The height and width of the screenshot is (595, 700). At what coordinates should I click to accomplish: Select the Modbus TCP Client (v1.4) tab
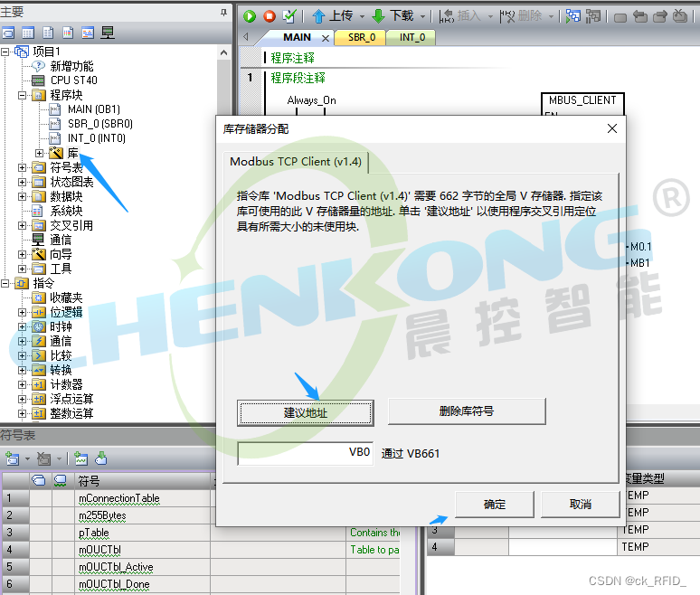(296, 162)
